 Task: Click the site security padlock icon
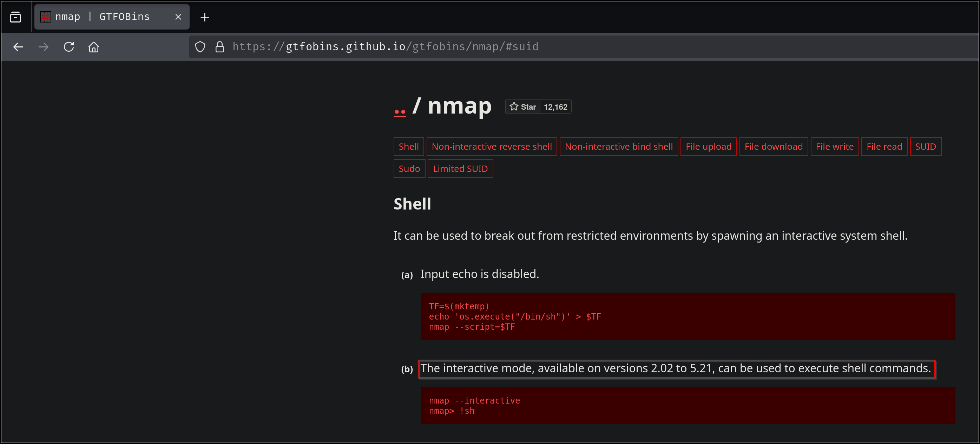click(219, 47)
